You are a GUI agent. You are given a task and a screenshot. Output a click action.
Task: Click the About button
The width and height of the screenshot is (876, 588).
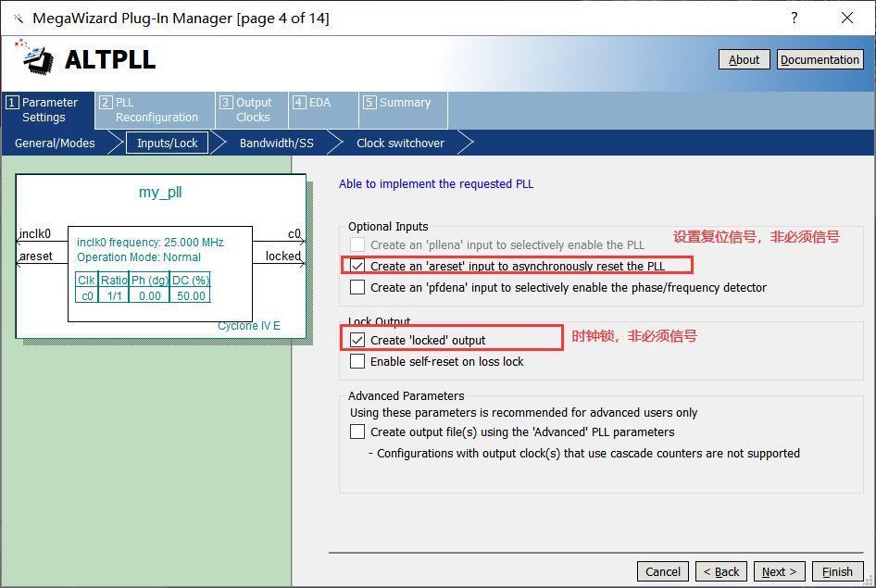[x=745, y=60]
